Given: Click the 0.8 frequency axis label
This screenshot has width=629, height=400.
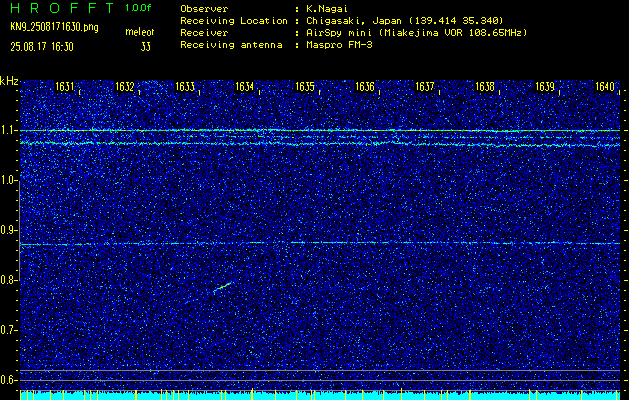Looking at the screenshot, I should click(x=9, y=280).
